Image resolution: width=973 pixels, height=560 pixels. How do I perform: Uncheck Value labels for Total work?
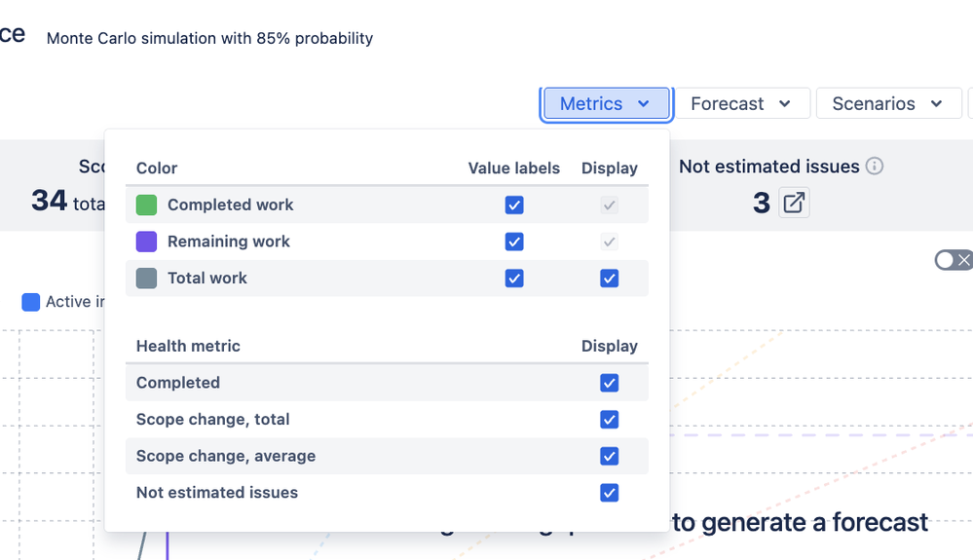click(514, 279)
